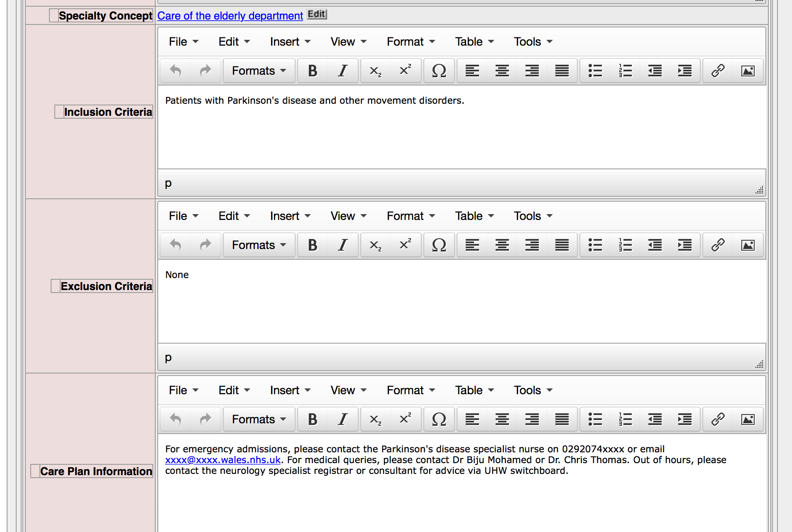Insert a bulleted list in Care Plan editor
Screen dimensions: 792x532
(x=595, y=419)
